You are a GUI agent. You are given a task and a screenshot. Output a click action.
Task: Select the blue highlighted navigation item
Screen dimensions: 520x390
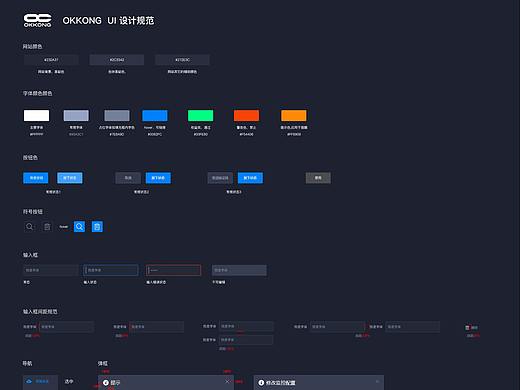pos(40,382)
